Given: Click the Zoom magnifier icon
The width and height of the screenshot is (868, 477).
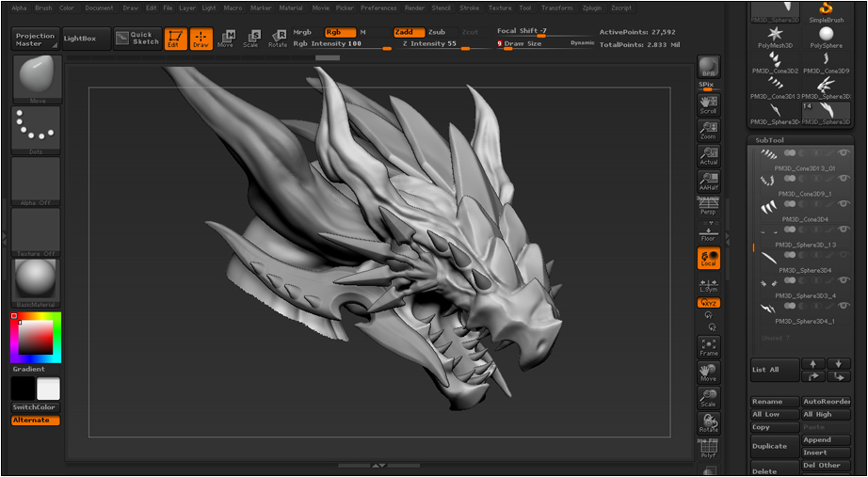Looking at the screenshot, I should (709, 130).
